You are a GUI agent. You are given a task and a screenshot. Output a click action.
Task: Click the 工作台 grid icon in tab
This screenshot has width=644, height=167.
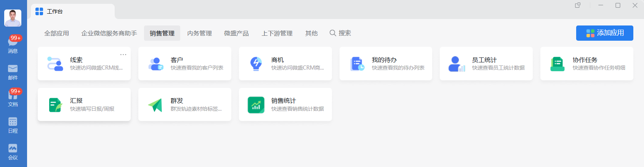click(x=39, y=11)
